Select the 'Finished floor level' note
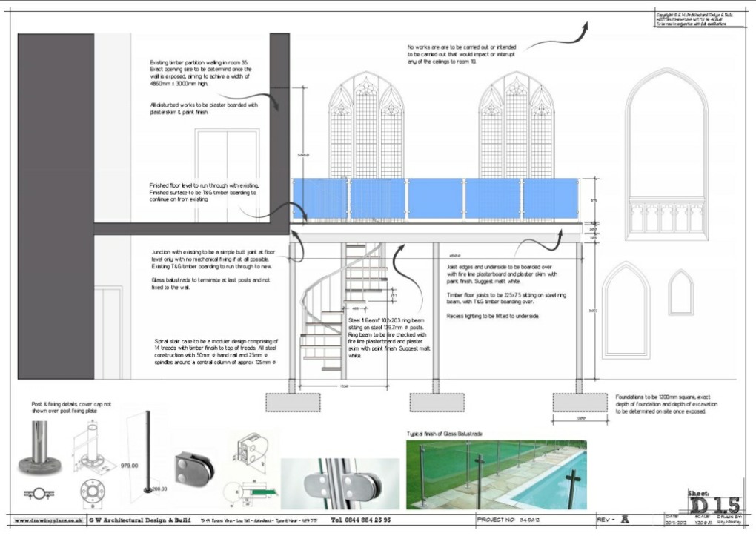The height and width of the screenshot is (536, 756). pyautogui.click(x=204, y=192)
